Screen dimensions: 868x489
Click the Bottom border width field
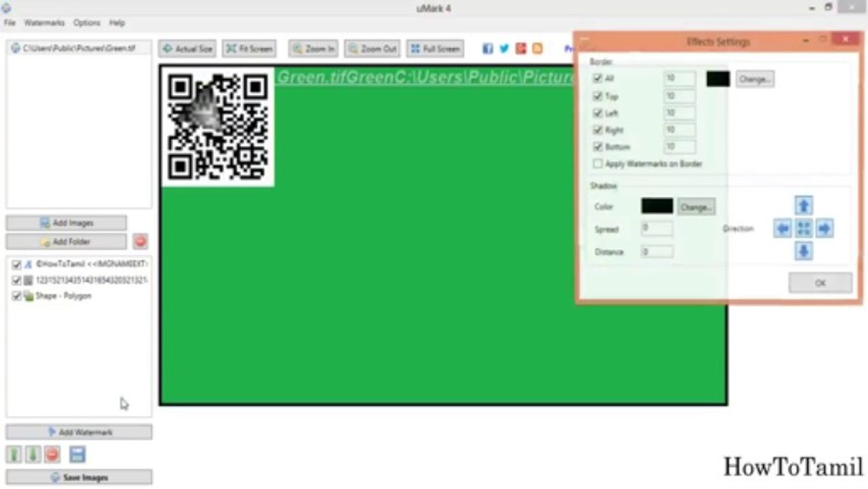click(679, 147)
